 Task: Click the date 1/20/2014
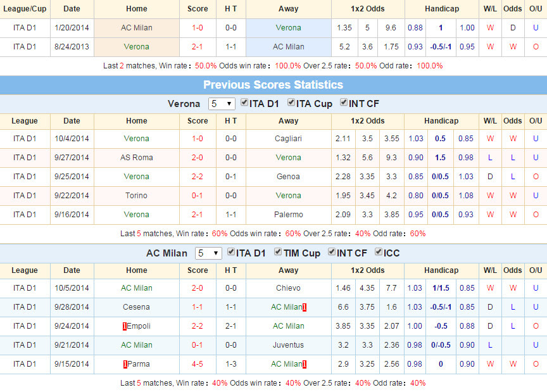tap(72, 28)
